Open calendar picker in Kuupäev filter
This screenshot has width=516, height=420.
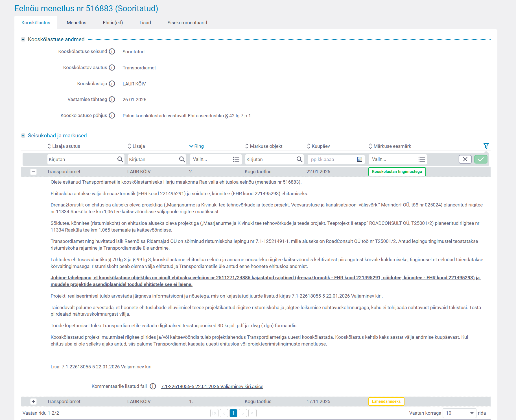359,159
